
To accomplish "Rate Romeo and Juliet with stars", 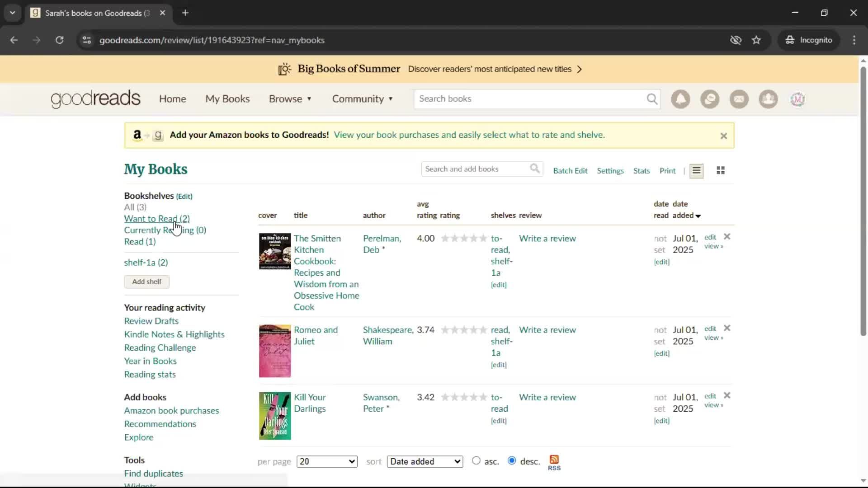I will [x=464, y=330].
